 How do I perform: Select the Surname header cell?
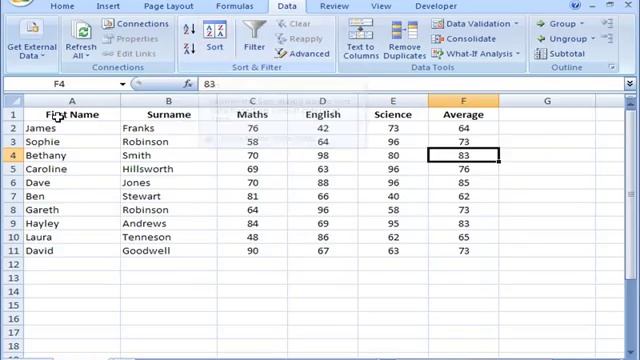point(169,115)
